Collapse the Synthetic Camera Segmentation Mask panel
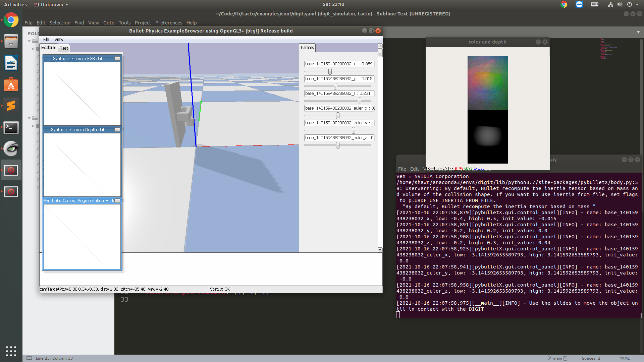This screenshot has width=644, height=362. pos(117,200)
